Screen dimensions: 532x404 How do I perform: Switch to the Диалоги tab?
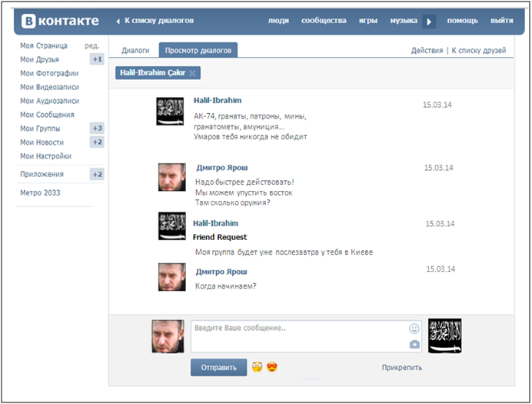(136, 51)
